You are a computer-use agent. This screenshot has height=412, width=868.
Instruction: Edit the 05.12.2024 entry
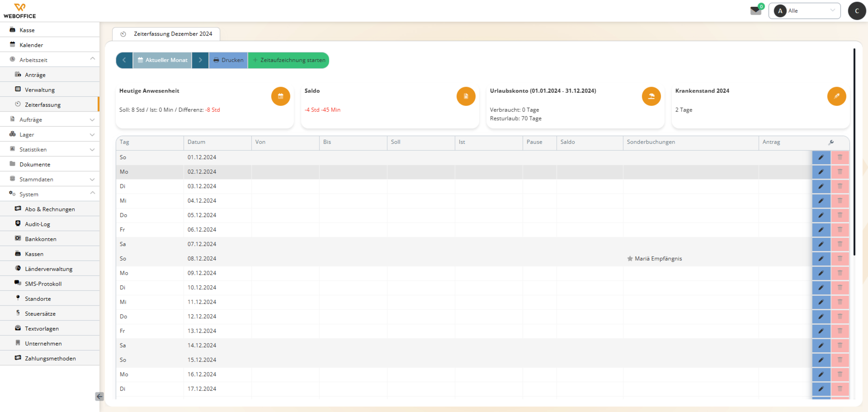point(821,215)
